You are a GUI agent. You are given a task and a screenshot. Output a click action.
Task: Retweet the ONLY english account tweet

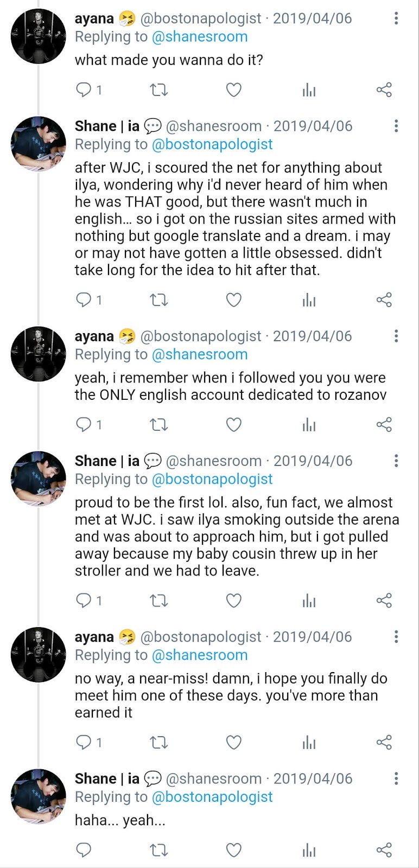point(158,425)
